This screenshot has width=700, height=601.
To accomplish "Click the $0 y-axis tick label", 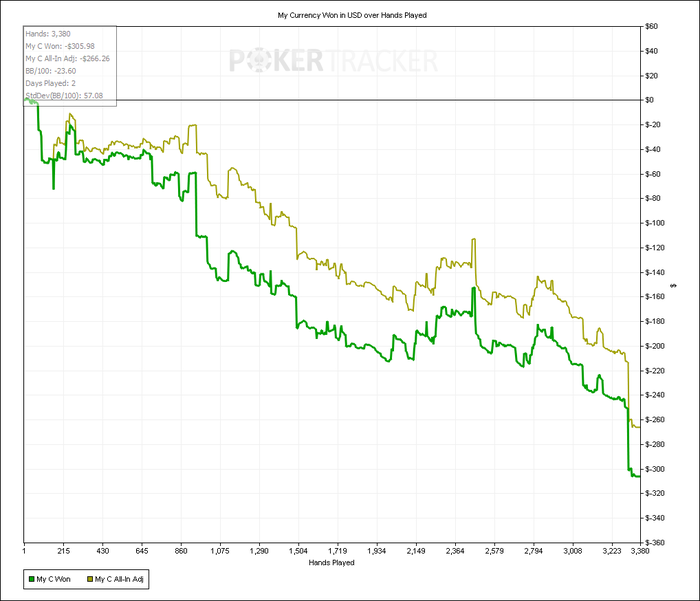I will click(650, 100).
